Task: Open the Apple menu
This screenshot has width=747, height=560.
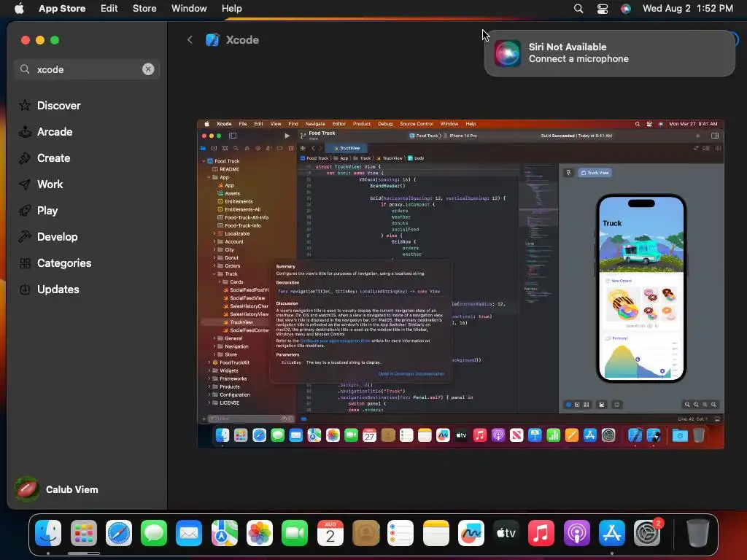Action: (19, 8)
